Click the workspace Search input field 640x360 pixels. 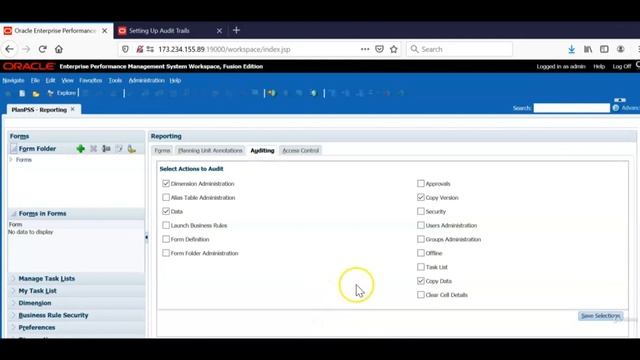pyautogui.click(x=571, y=108)
